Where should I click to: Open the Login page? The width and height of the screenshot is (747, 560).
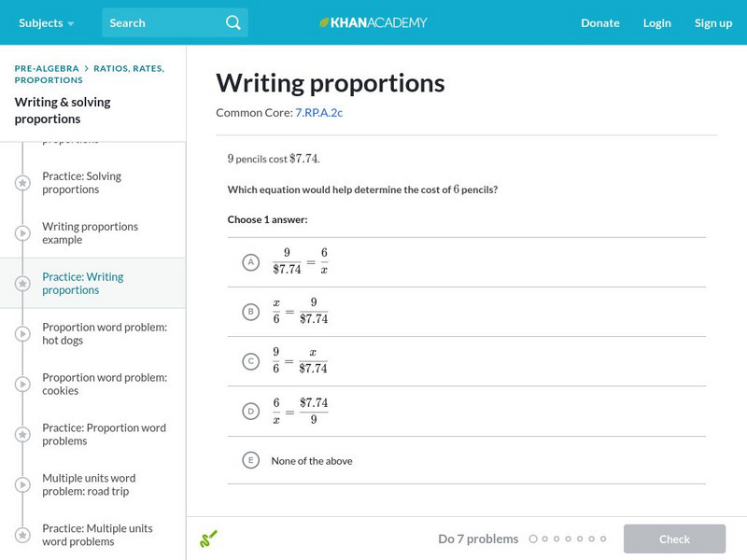coord(656,22)
